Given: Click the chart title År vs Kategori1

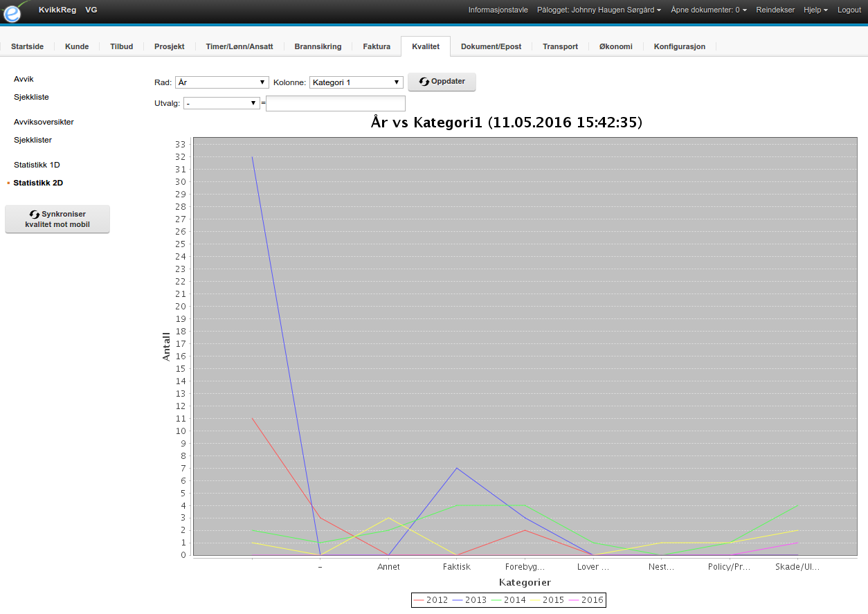Looking at the screenshot, I should coord(507,123).
